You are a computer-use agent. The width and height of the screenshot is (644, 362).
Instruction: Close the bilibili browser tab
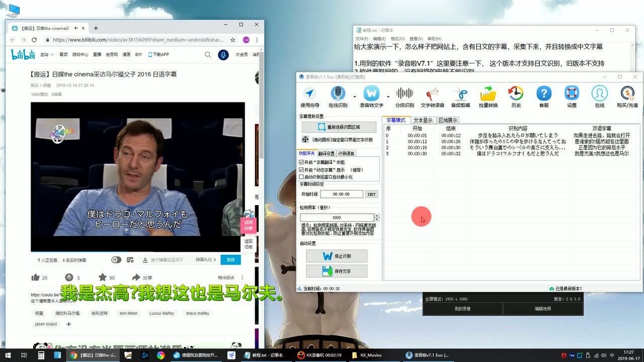83,28
